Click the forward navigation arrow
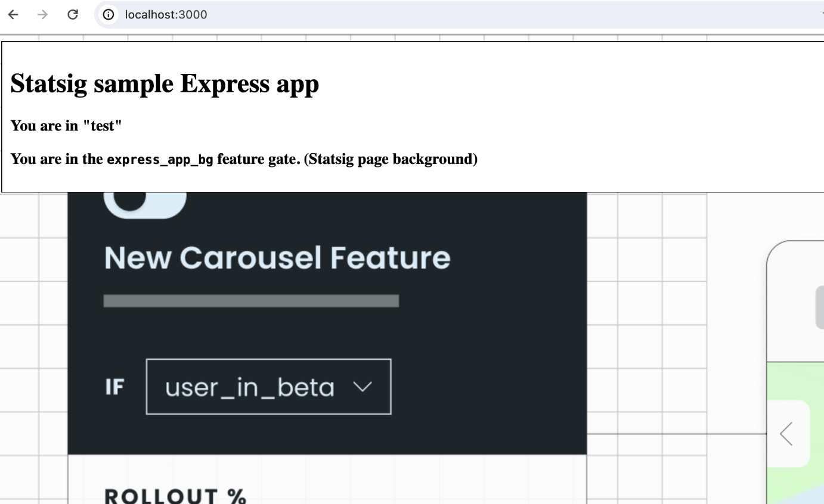 [x=42, y=14]
